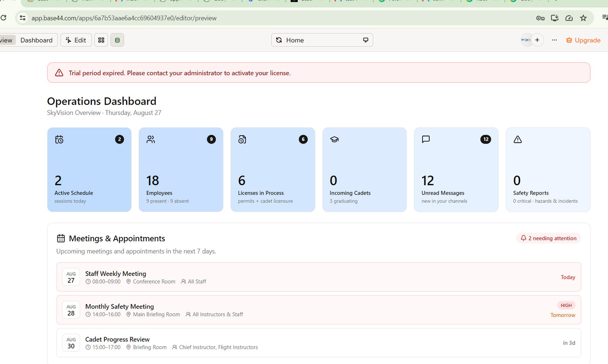
Task: Click the badge 2 on Active Schedule card
Action: (x=120, y=139)
